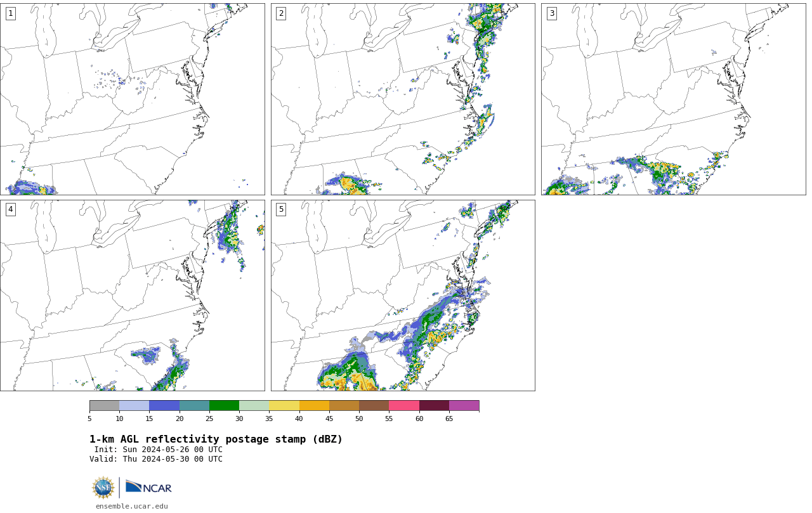Select the dark brown 50-55 dBZ swatch
812x513 pixels.
pyautogui.click(x=374, y=406)
